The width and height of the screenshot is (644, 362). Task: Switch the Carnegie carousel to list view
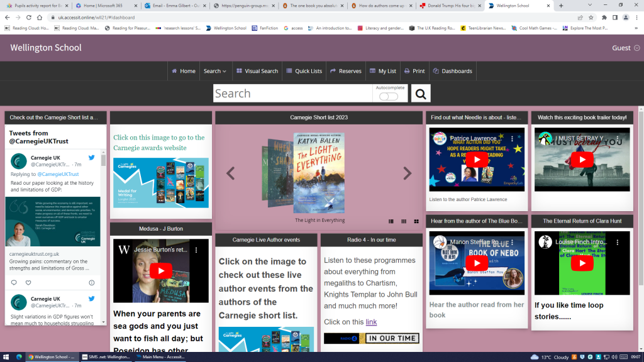391,221
